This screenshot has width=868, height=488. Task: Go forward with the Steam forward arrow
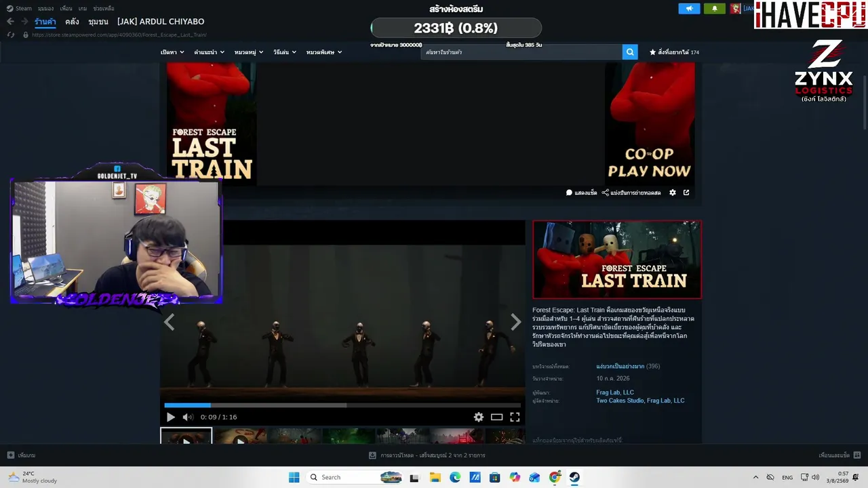[24, 22]
